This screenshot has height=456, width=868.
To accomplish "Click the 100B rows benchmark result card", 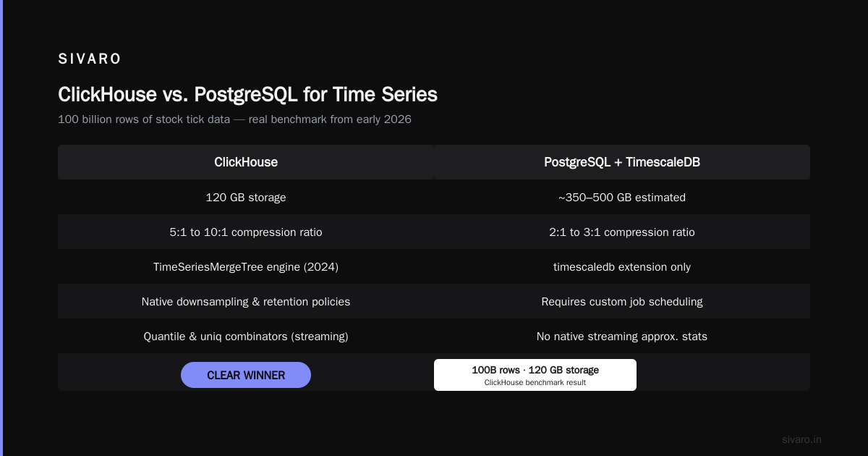I will [535, 375].
